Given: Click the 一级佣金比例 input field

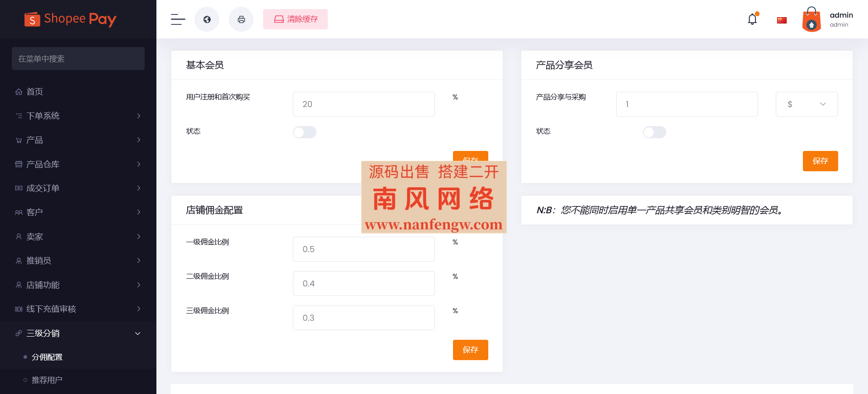Looking at the screenshot, I should [x=363, y=249].
